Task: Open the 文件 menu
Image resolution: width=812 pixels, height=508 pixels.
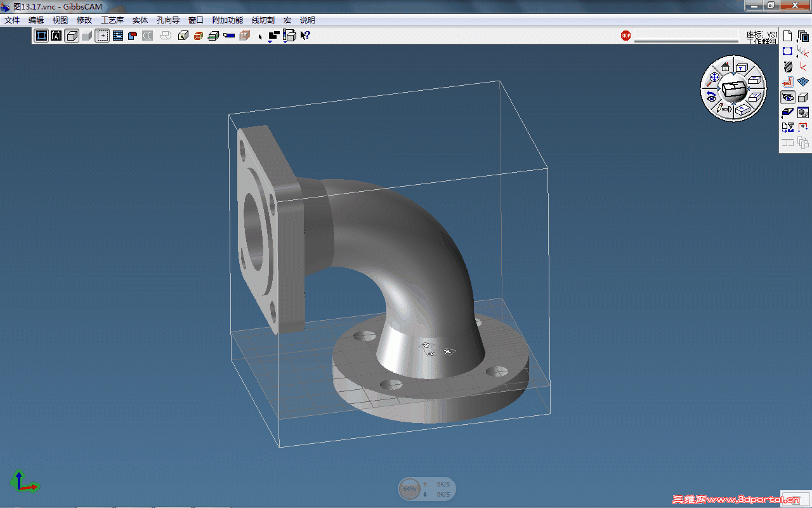Action: point(12,20)
